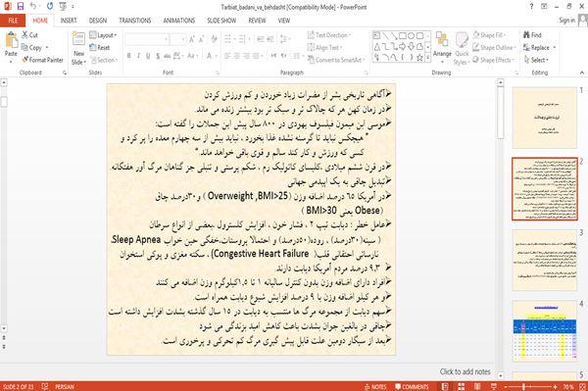This screenshot has width=588, height=391.
Task: Select the rectangle shape in shapes gallery
Action: pos(403,35)
